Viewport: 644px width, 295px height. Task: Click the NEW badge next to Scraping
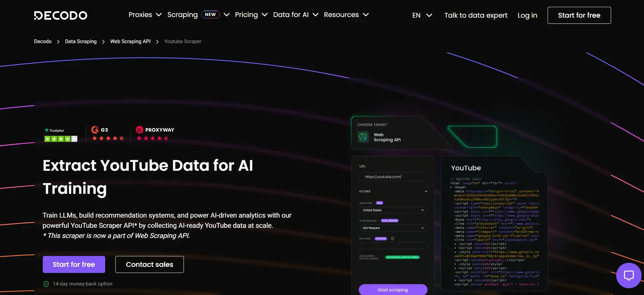[x=210, y=15]
